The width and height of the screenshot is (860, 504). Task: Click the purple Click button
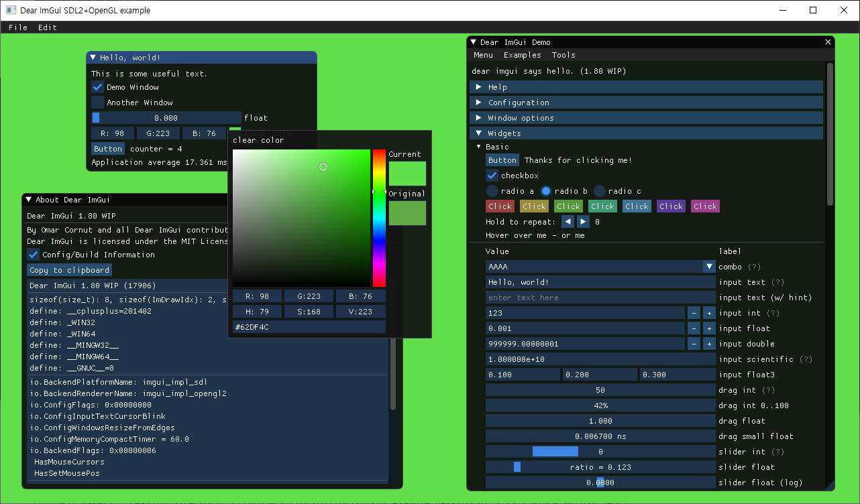[671, 206]
